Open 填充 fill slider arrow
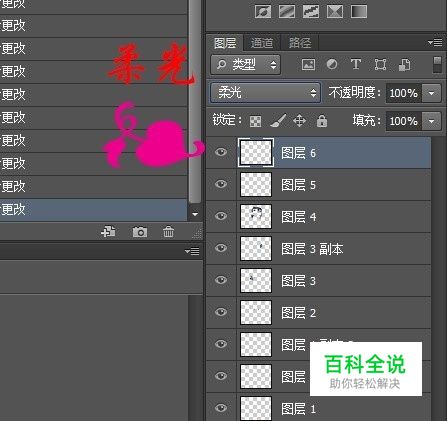This screenshot has width=447, height=421. click(x=431, y=121)
